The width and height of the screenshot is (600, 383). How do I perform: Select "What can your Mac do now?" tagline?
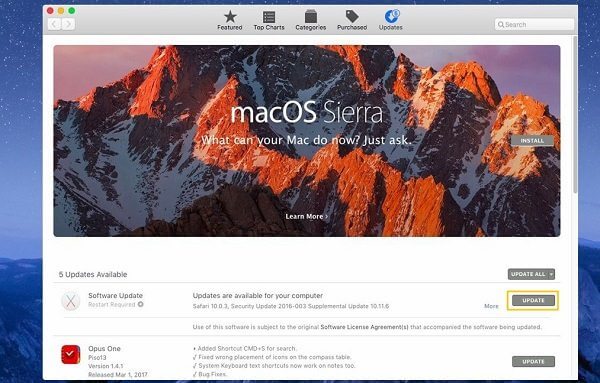coord(307,140)
